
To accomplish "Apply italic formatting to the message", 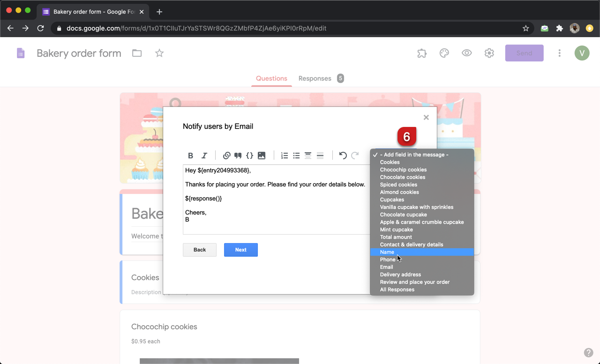I will [204, 155].
